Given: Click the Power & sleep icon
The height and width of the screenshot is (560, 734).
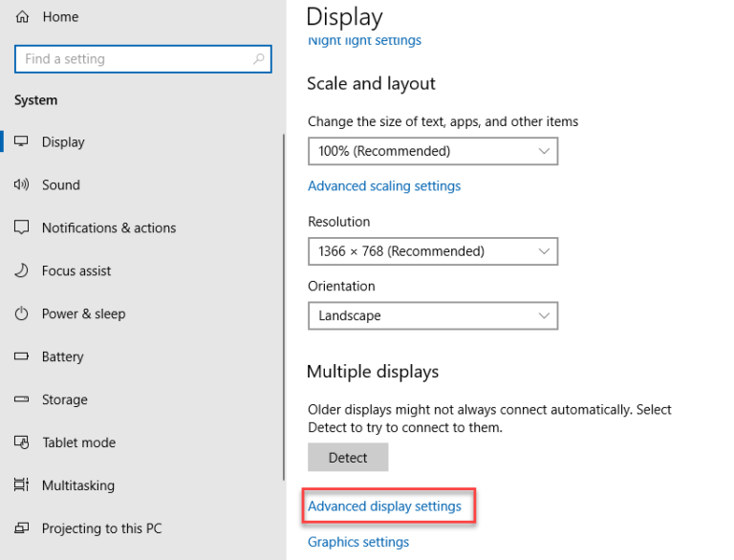Looking at the screenshot, I should [22, 314].
